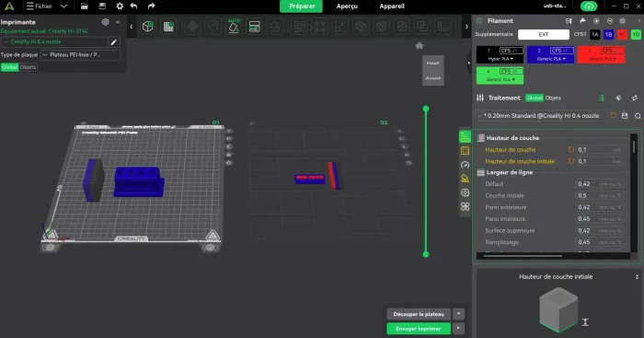The width and height of the screenshot is (644, 338).
Task: Switch Traitement to Objets mode
Action: coord(553,98)
